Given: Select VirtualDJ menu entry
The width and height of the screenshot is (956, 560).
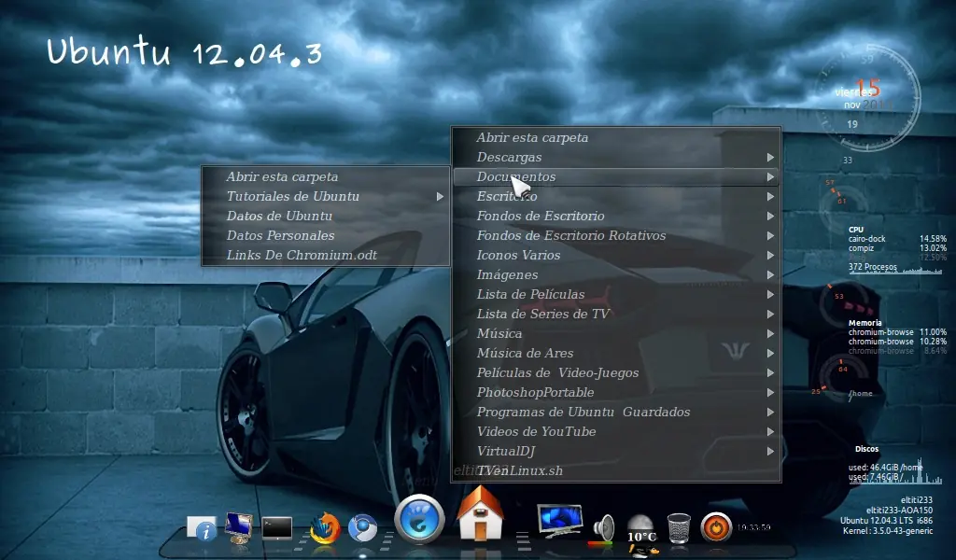Looking at the screenshot, I should coord(616,451).
